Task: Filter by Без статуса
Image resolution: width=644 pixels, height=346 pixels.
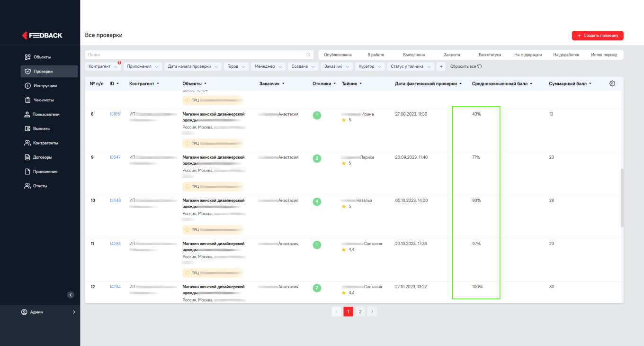Action: coord(490,55)
